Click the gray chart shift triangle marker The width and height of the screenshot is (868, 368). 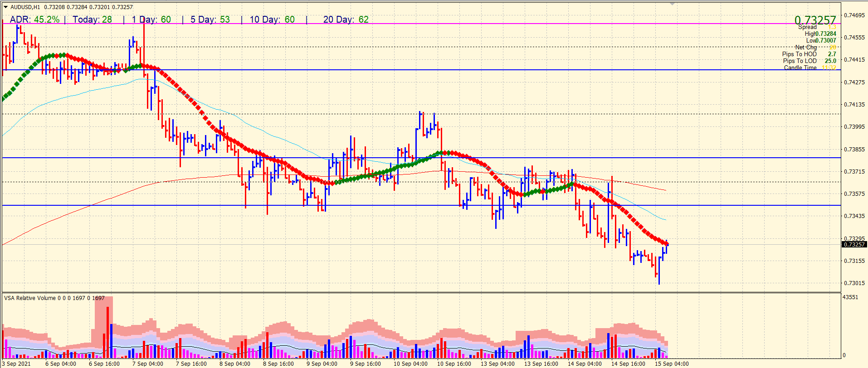(x=672, y=4)
